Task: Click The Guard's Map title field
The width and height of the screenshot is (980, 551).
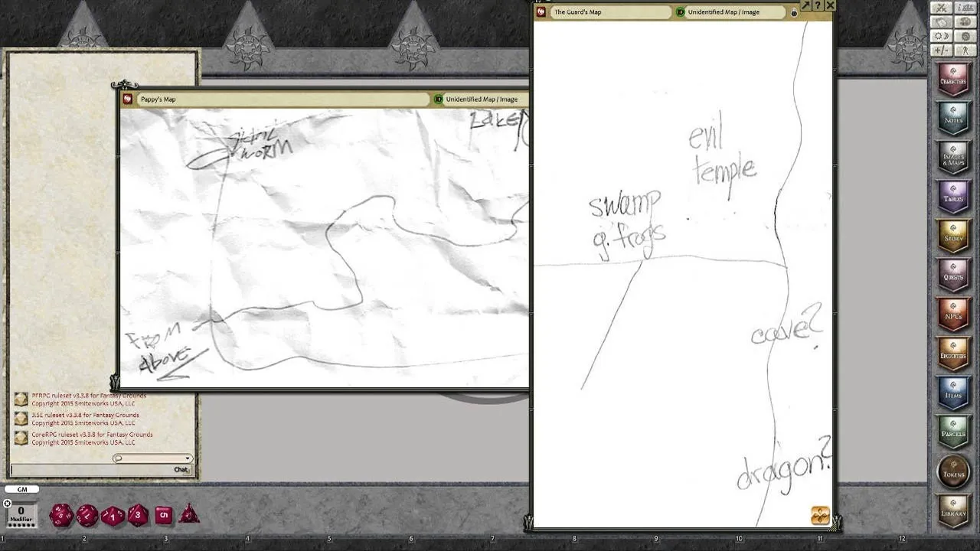Action: 609,12
